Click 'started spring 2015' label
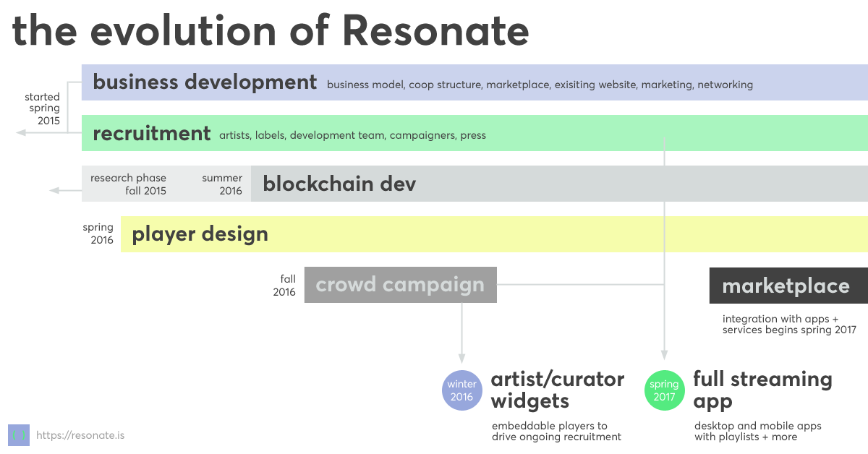This screenshot has height=454, width=868. pyautogui.click(x=43, y=109)
